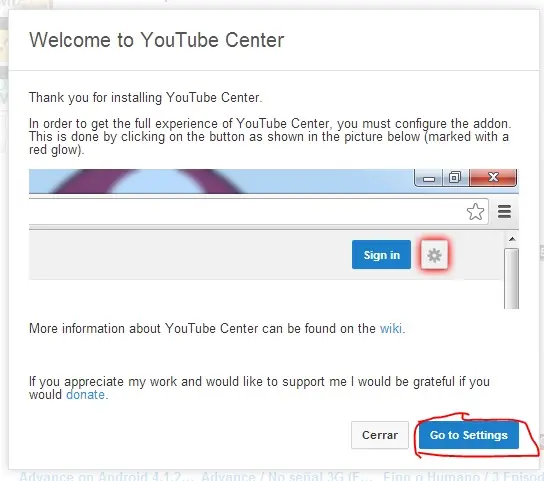Click the Sign in button in the picture
The width and height of the screenshot is (544, 481).
pos(381,255)
